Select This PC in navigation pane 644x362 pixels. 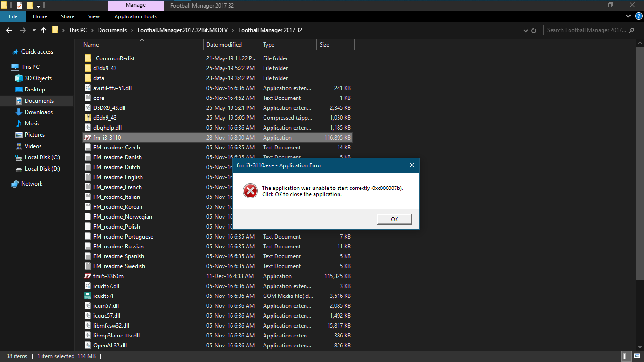(30, 67)
